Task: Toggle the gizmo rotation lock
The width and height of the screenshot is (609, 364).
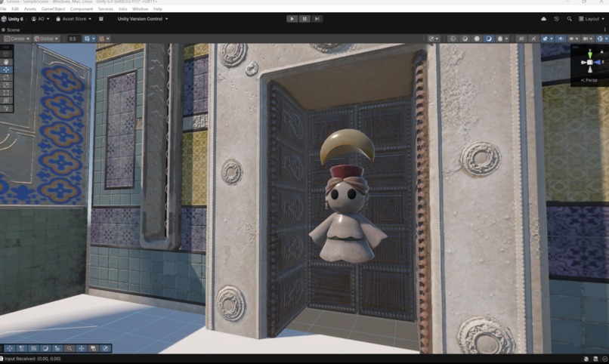Action: 602,51
